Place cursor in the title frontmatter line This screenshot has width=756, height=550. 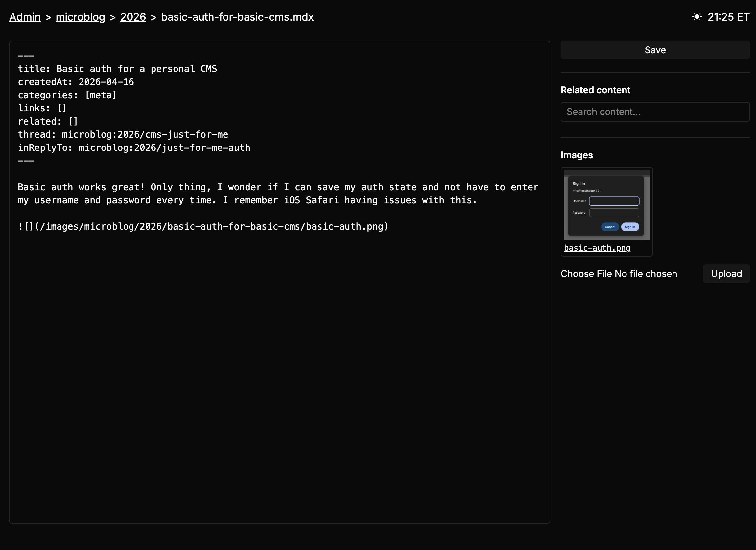[x=117, y=69]
